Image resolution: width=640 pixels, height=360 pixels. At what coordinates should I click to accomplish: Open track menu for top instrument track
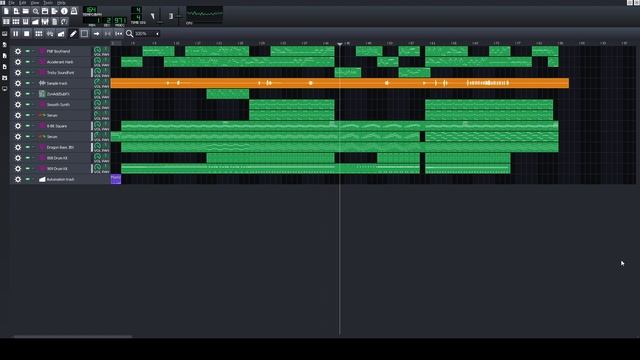[18, 51]
